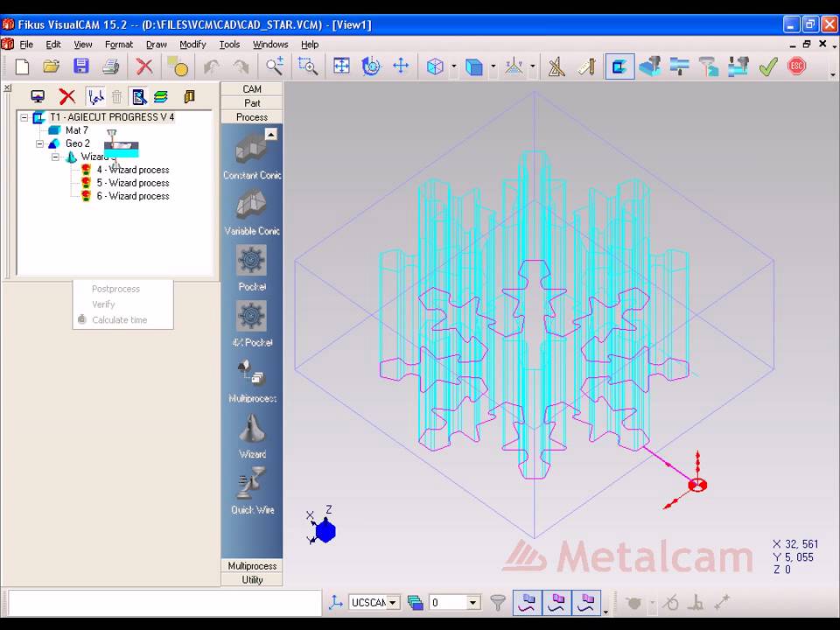
Task: Toggle the third curve selection mode icon
Action: point(586,603)
